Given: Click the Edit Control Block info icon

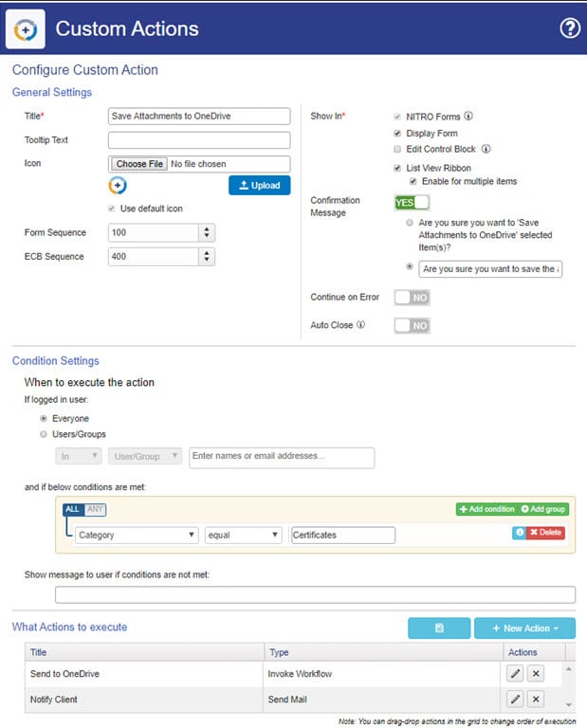Looking at the screenshot, I should 486,149.
